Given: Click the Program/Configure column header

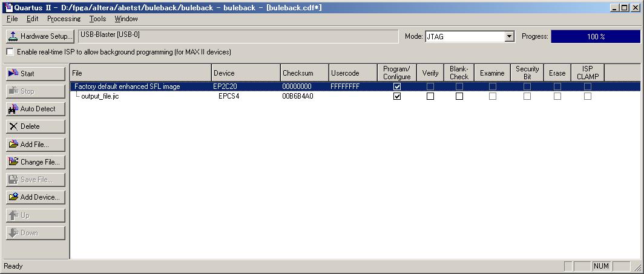Looking at the screenshot, I should 397,73.
